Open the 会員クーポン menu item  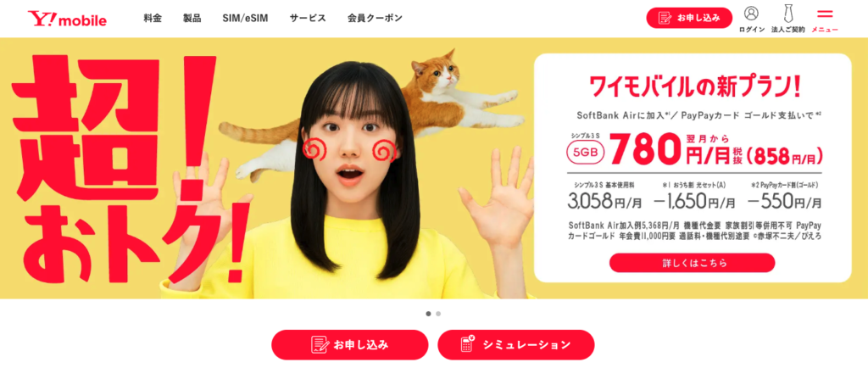(x=375, y=19)
